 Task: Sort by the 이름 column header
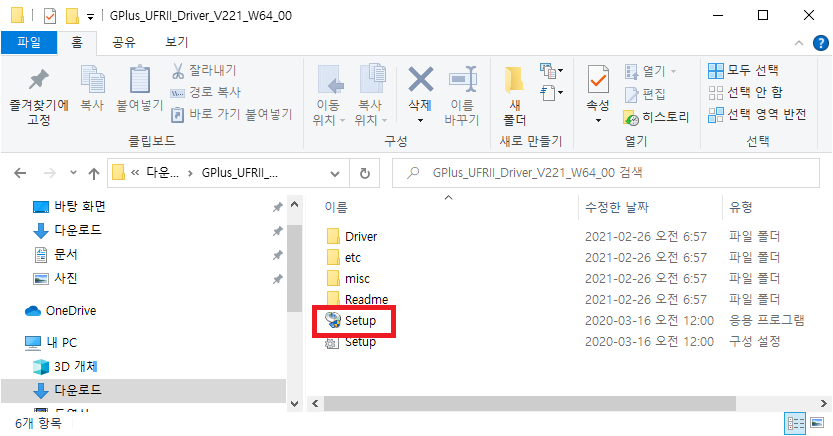[336, 207]
